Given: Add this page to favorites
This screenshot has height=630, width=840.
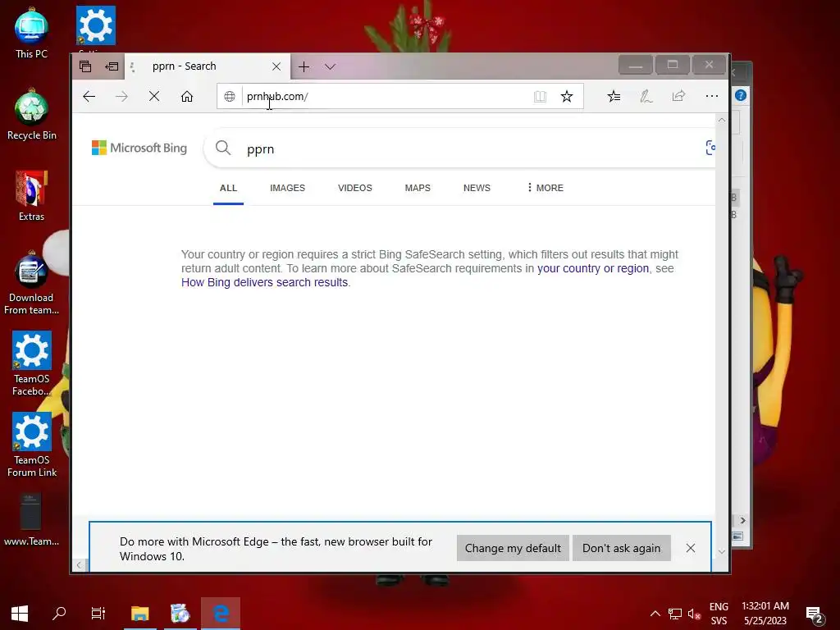Looking at the screenshot, I should [x=567, y=97].
